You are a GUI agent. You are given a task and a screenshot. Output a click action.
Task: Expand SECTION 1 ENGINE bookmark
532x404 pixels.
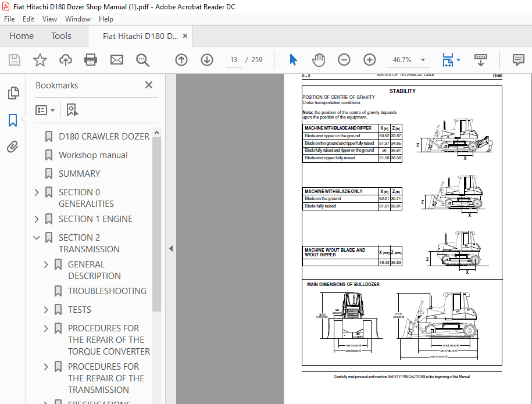[37, 219]
